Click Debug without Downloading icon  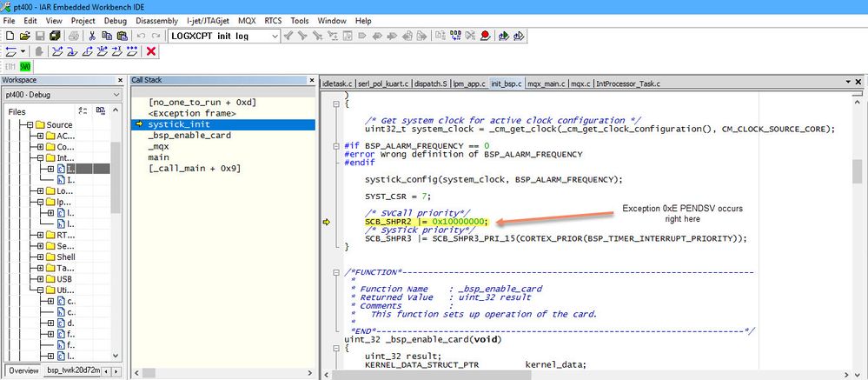(519, 36)
